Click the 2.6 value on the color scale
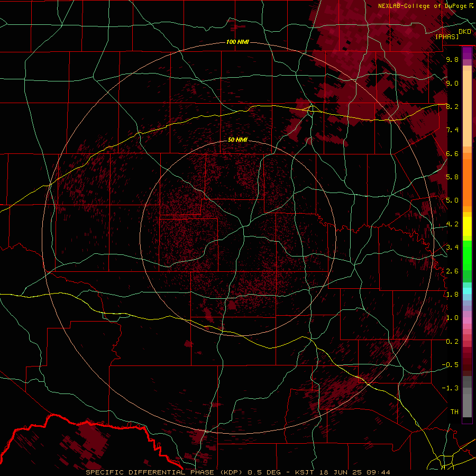476x476 pixels. pyautogui.click(x=452, y=271)
